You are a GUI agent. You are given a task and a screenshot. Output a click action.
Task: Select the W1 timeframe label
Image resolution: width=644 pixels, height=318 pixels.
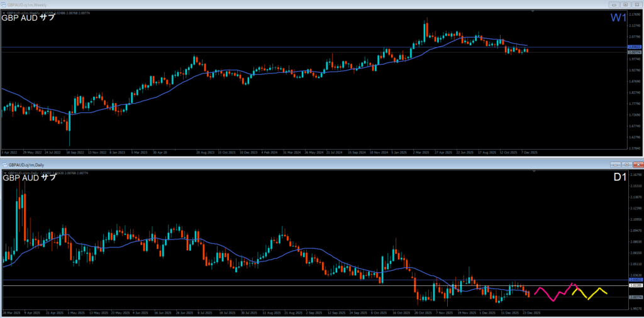pyautogui.click(x=619, y=18)
